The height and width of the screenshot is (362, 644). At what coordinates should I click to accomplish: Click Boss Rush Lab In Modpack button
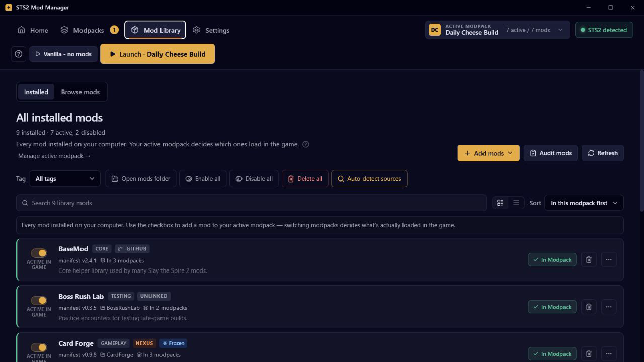[552, 307]
